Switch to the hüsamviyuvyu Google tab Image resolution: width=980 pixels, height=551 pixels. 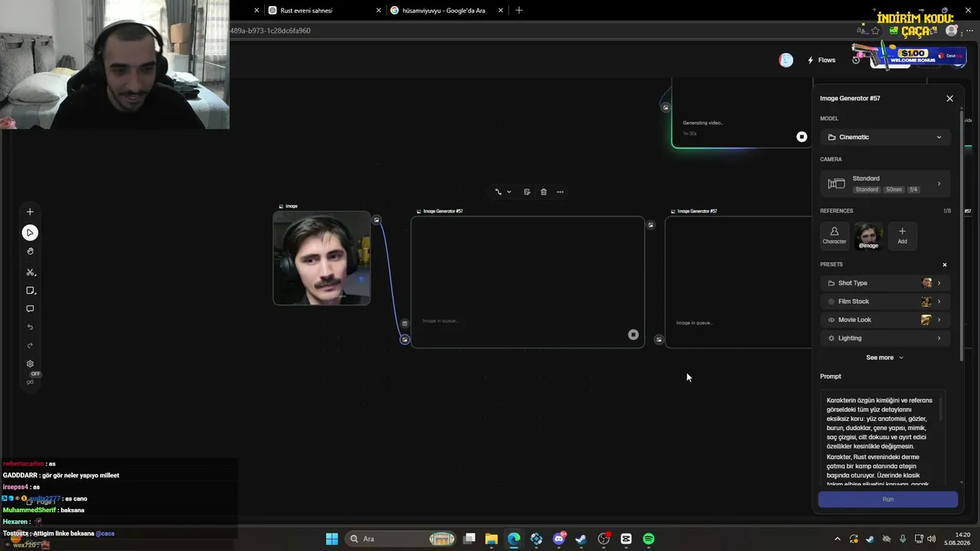(446, 11)
